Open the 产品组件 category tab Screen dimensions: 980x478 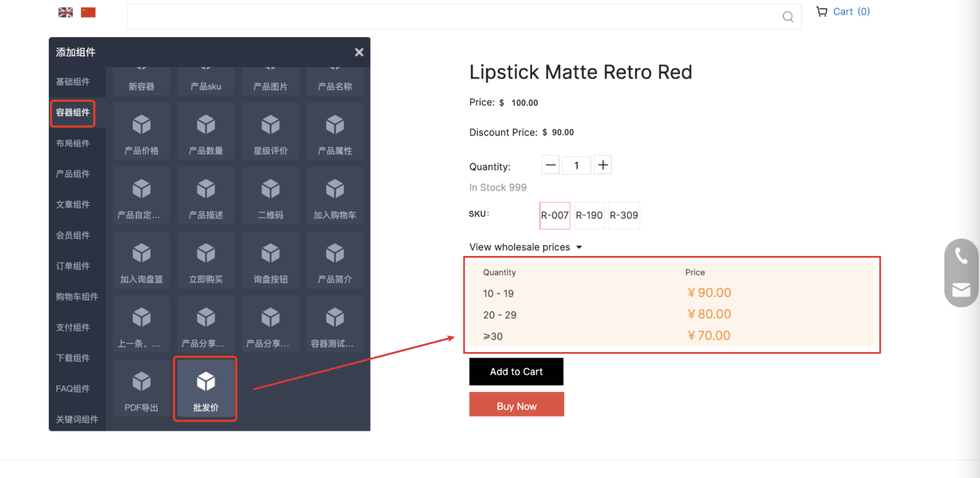tap(73, 174)
